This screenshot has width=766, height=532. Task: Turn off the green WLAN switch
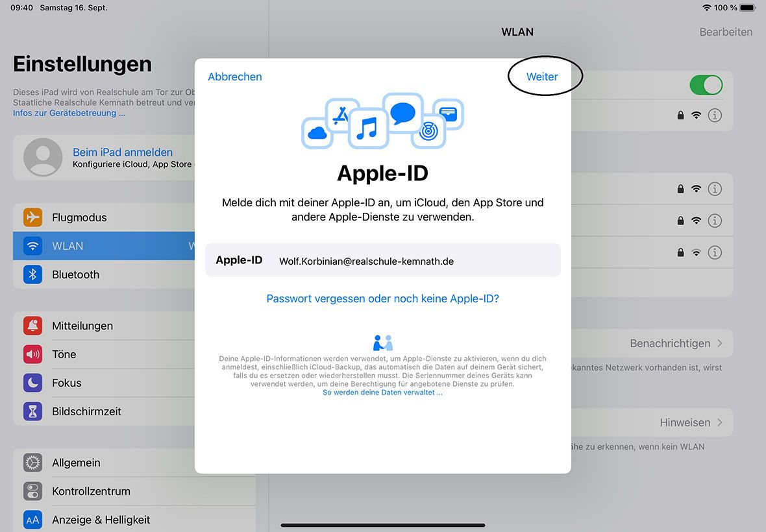point(706,85)
